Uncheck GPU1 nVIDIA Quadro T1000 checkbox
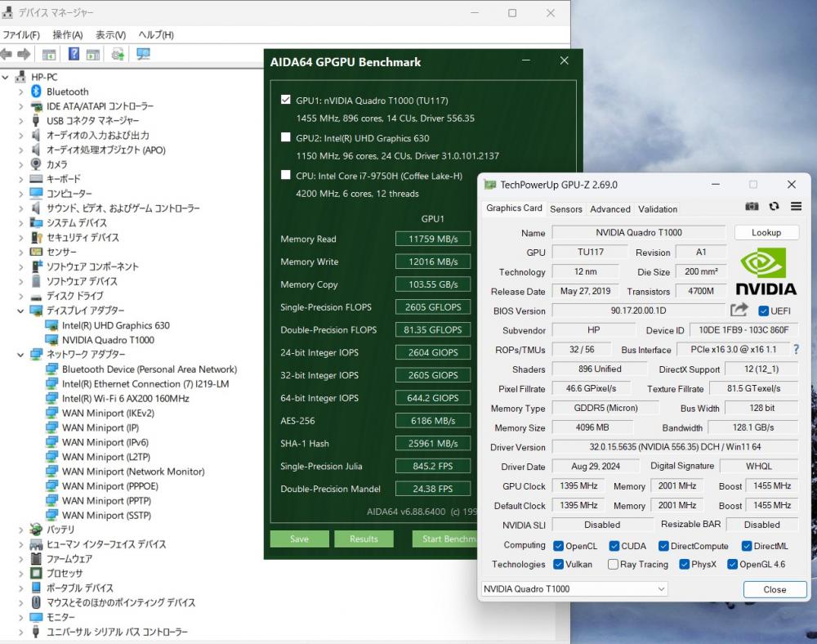Image resolution: width=817 pixels, height=644 pixels. (x=286, y=101)
